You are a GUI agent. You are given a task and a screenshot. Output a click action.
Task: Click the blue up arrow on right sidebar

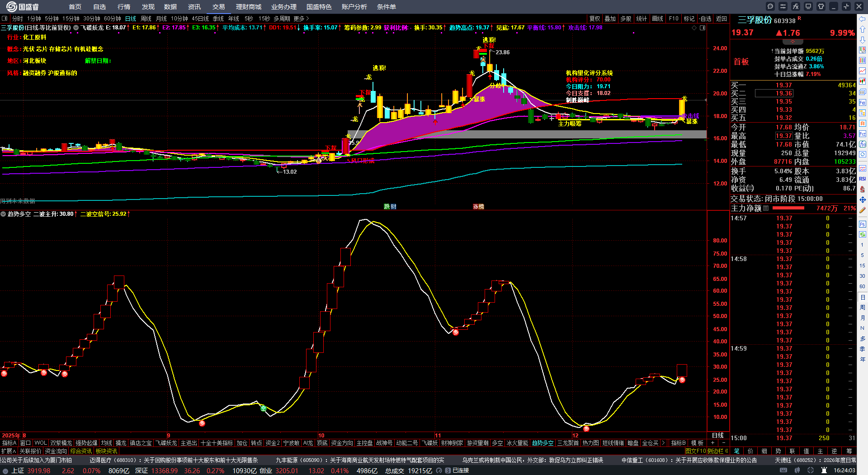click(863, 30)
